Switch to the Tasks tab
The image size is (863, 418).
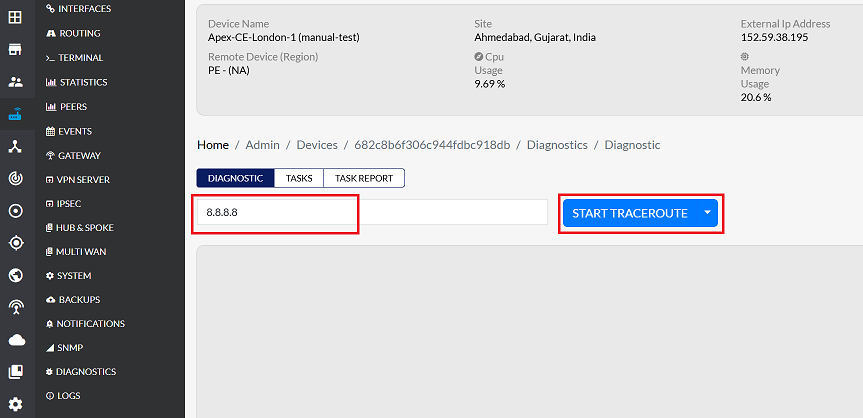299,178
